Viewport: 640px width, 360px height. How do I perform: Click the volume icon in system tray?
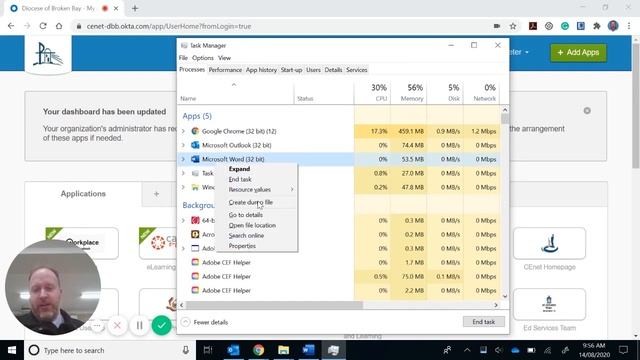pyautogui.click(x=499, y=350)
